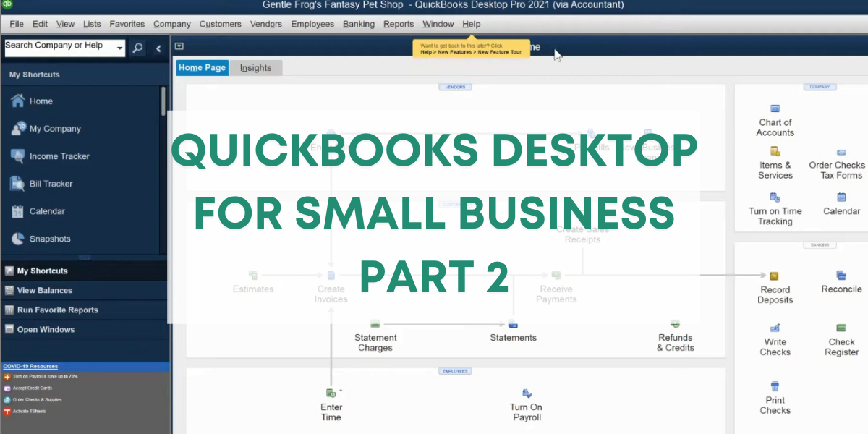Select View Balances section
Viewport: 868px width, 434px height.
[x=85, y=290]
